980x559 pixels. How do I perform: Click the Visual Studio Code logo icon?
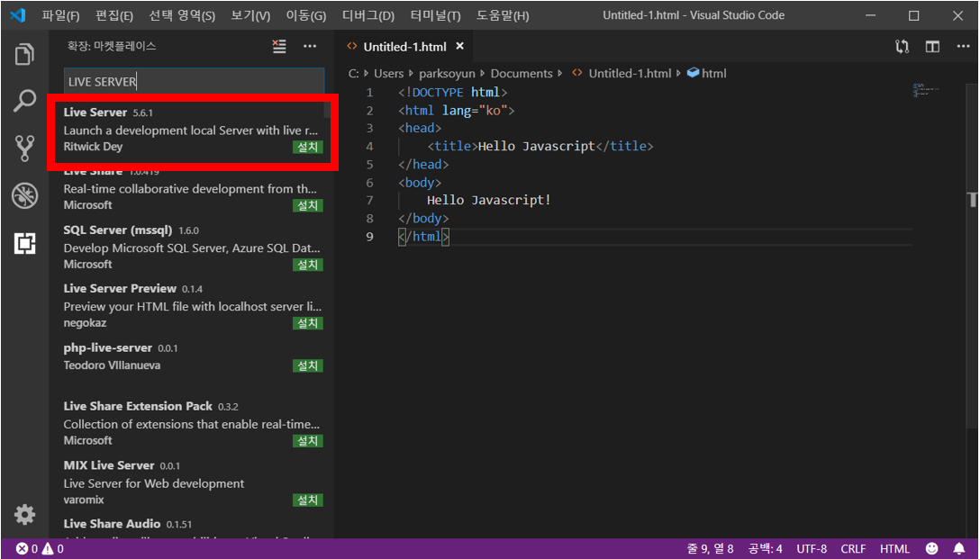pyautogui.click(x=17, y=15)
